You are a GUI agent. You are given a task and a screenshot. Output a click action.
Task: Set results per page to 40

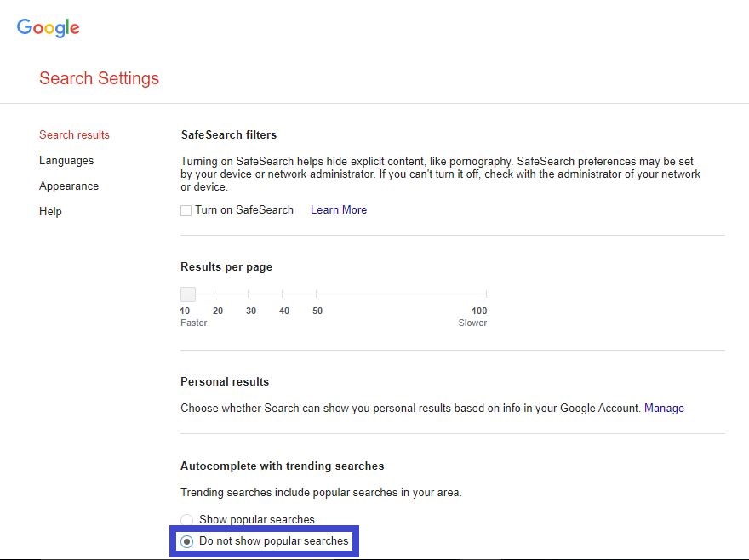click(283, 294)
